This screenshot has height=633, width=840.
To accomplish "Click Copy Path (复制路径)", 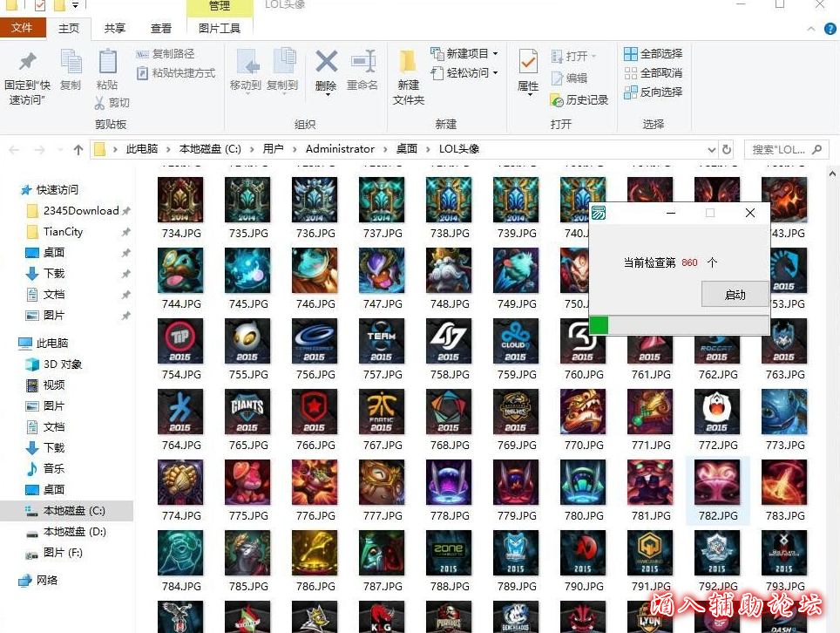I will pyautogui.click(x=166, y=53).
